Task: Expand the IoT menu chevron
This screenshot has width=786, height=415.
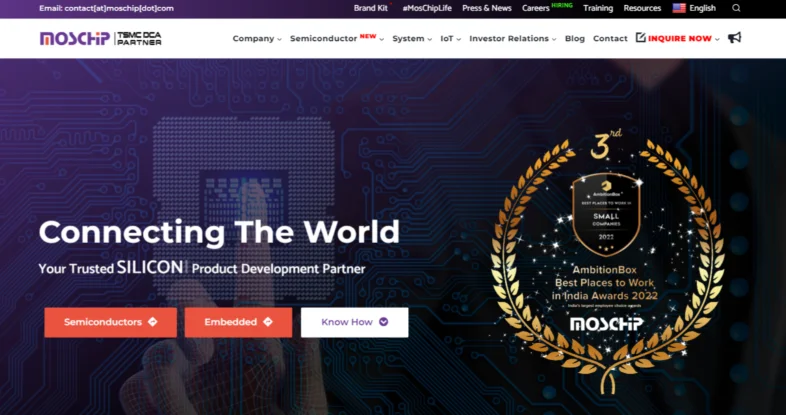Action: [459, 39]
